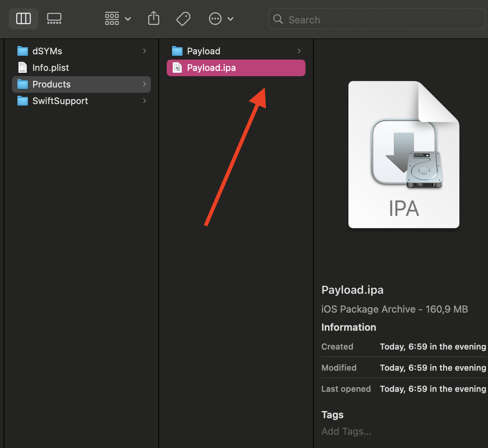Click the Add Tags field
The width and height of the screenshot is (488, 448).
(346, 431)
